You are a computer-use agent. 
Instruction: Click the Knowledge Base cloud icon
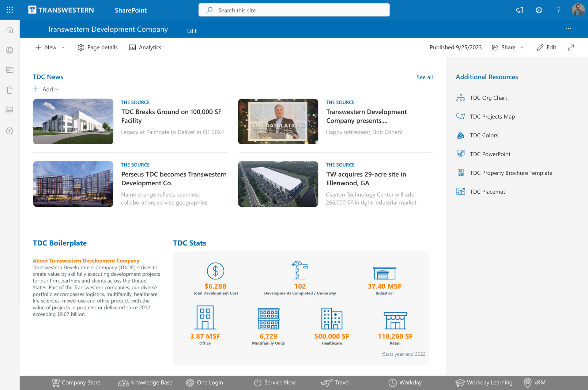123,383
